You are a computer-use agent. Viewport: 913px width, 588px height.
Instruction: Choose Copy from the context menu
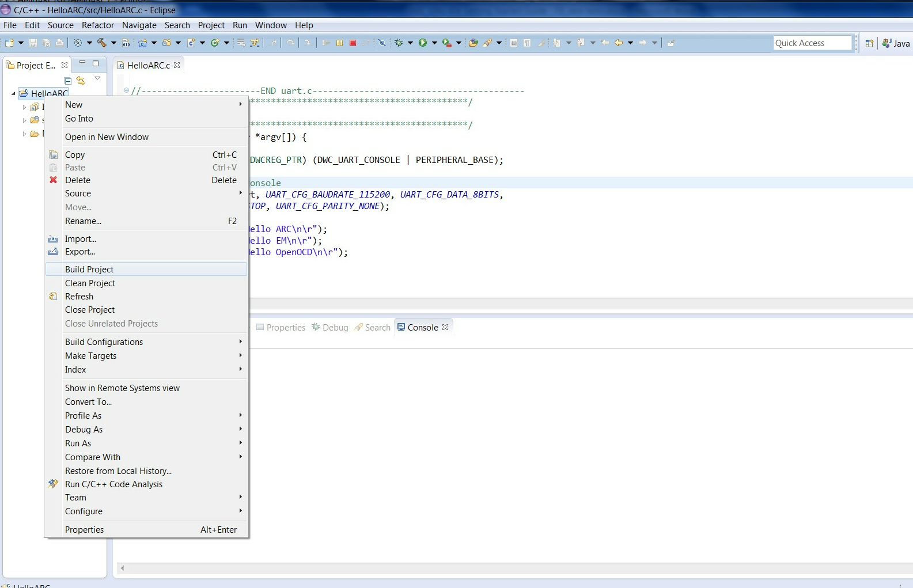pos(146,154)
